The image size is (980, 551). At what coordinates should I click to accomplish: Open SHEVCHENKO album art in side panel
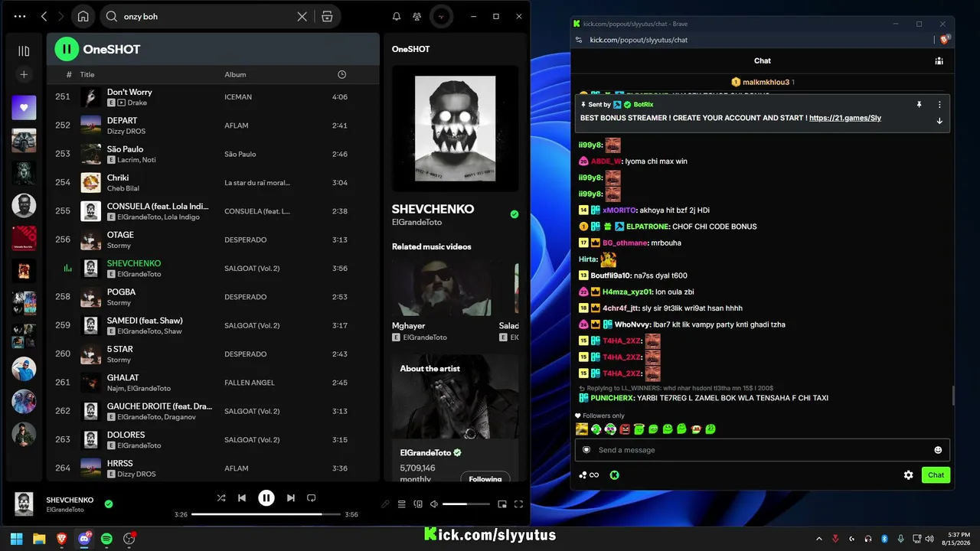[x=455, y=128]
